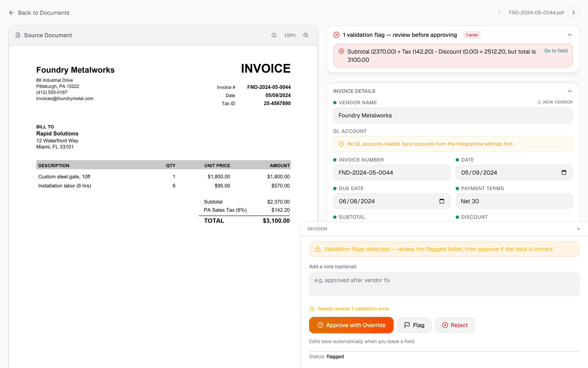Open the Date calendar picker

[x=564, y=172]
